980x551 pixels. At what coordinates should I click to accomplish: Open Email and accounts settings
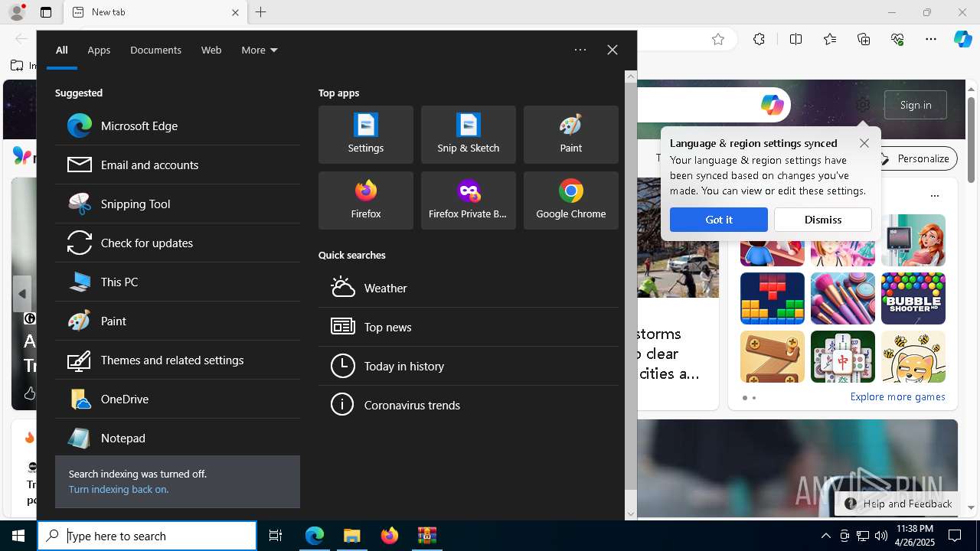[178, 165]
